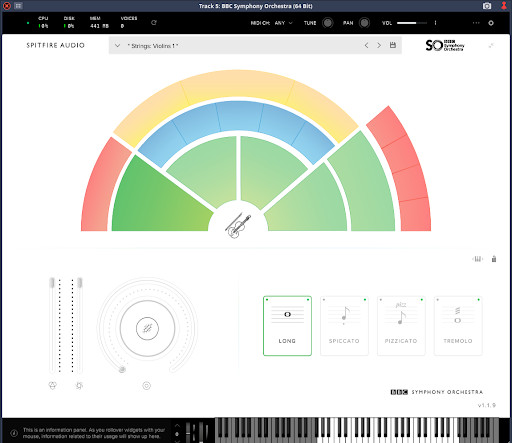The image size is (512, 443).
Task: Toggle the top-left grey dot on TREMOLO card
Action: coord(437,300)
